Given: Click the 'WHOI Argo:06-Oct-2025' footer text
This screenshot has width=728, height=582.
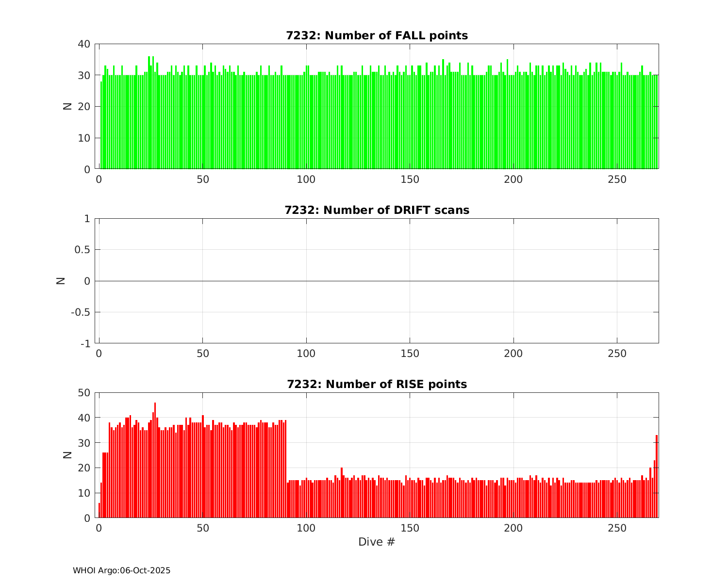Looking at the screenshot, I should 121,571.
